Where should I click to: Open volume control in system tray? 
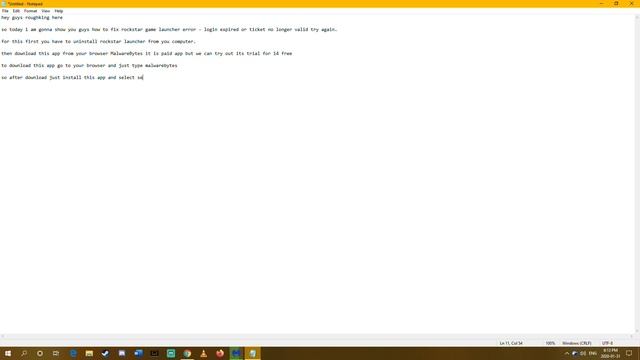pos(583,353)
